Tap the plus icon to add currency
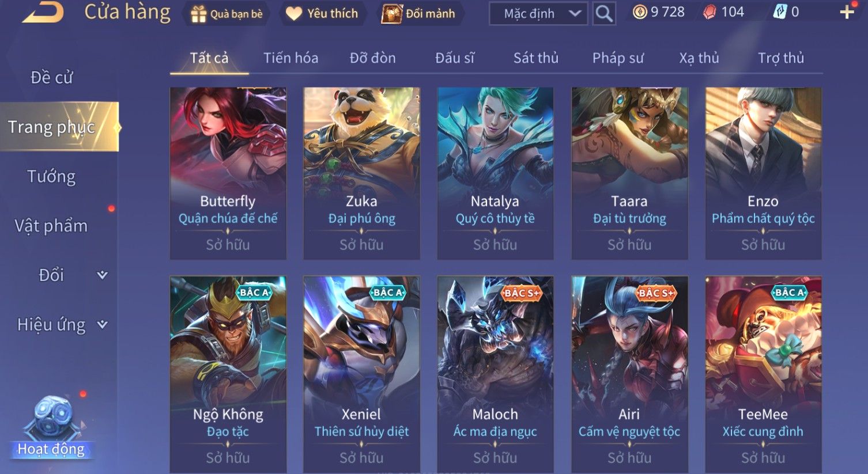868x474 pixels. coord(847,12)
